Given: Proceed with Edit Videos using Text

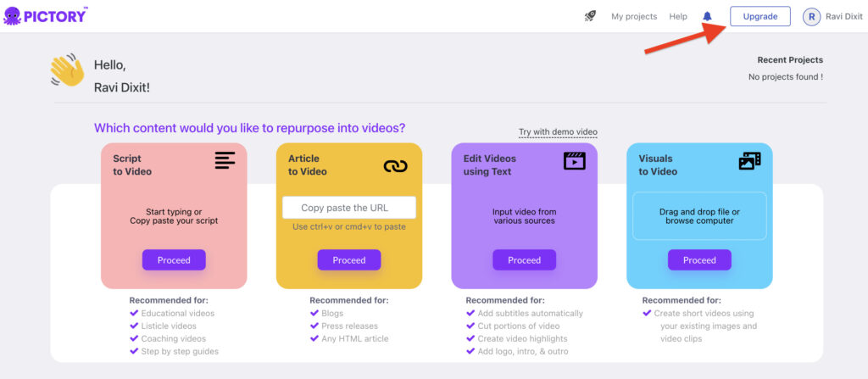Looking at the screenshot, I should (524, 259).
